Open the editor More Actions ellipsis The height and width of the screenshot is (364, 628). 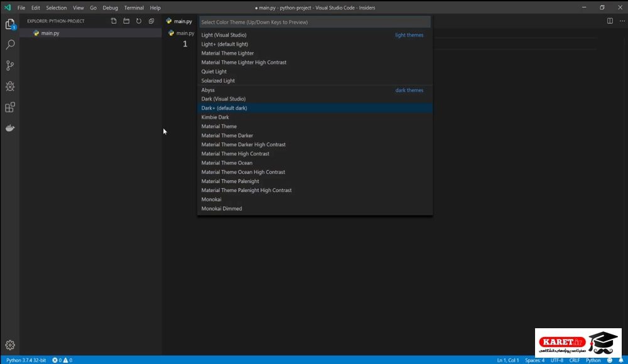coord(622,21)
